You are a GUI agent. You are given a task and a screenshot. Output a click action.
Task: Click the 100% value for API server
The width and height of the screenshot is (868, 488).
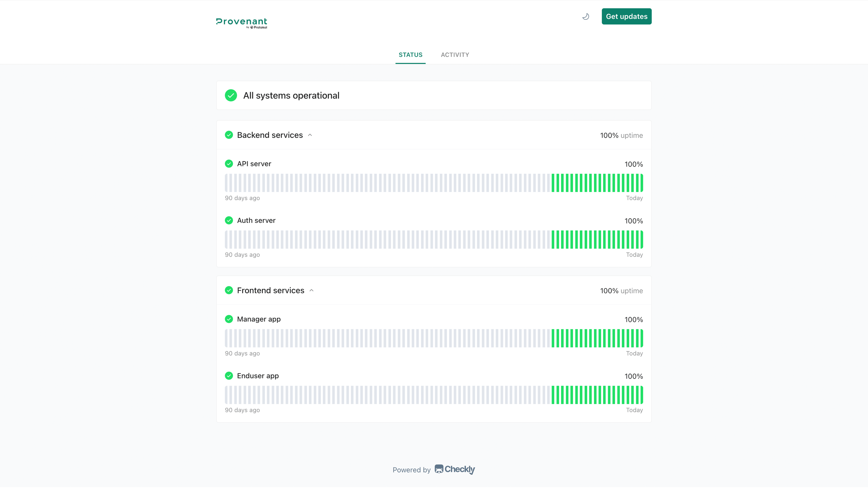633,164
